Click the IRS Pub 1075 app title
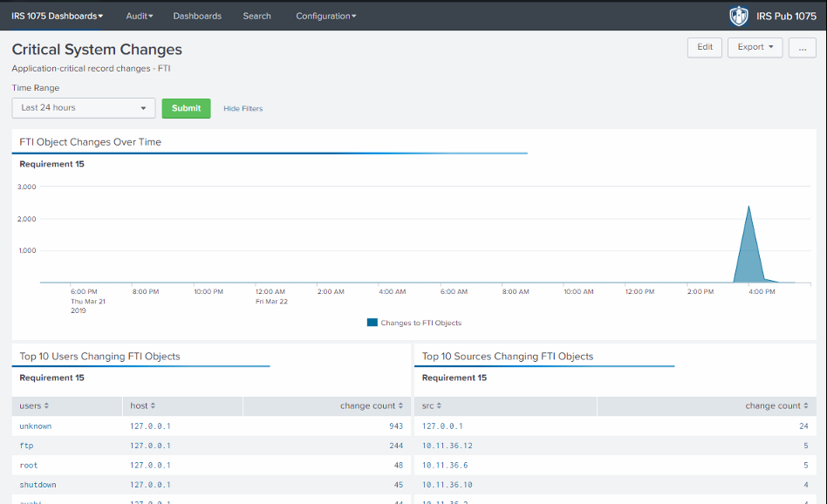This screenshot has width=827, height=504. [786, 17]
